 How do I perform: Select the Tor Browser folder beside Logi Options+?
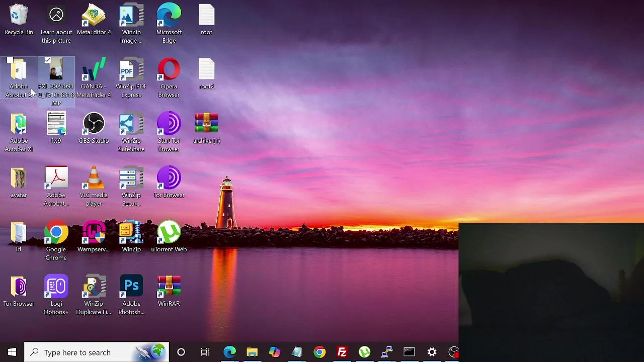pos(19,292)
